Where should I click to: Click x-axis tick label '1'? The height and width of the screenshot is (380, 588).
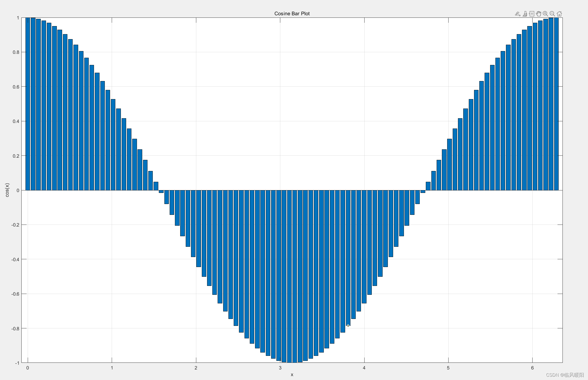pos(112,368)
